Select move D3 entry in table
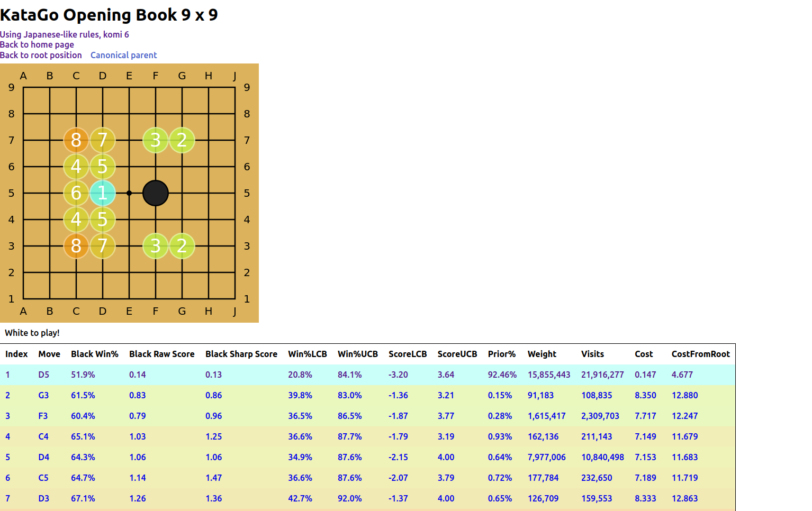 point(43,498)
